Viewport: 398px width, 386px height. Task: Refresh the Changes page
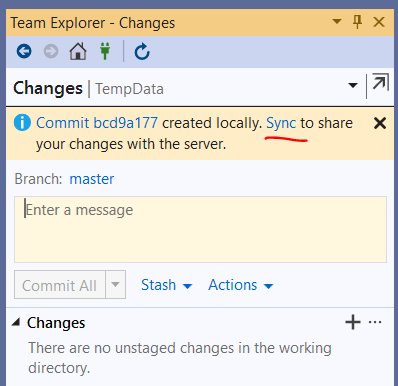[x=142, y=52]
